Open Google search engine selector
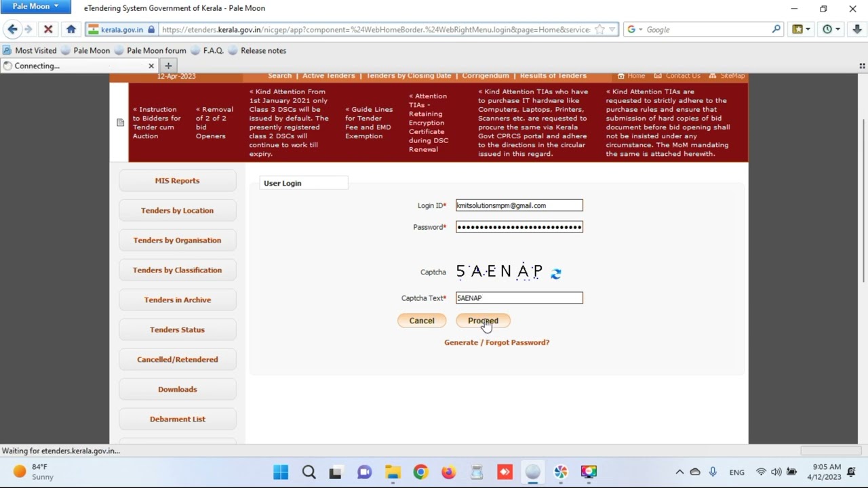The height and width of the screenshot is (488, 868). pos(635,30)
